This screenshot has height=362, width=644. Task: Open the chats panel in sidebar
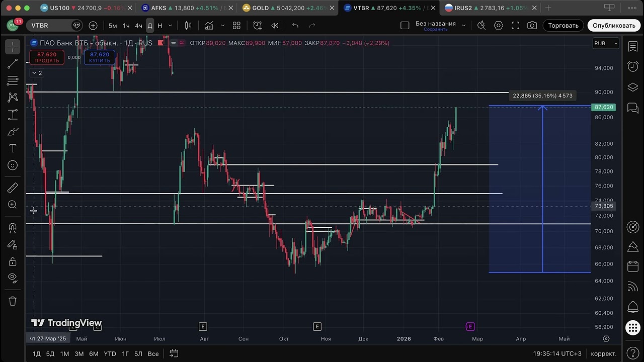[x=633, y=108]
